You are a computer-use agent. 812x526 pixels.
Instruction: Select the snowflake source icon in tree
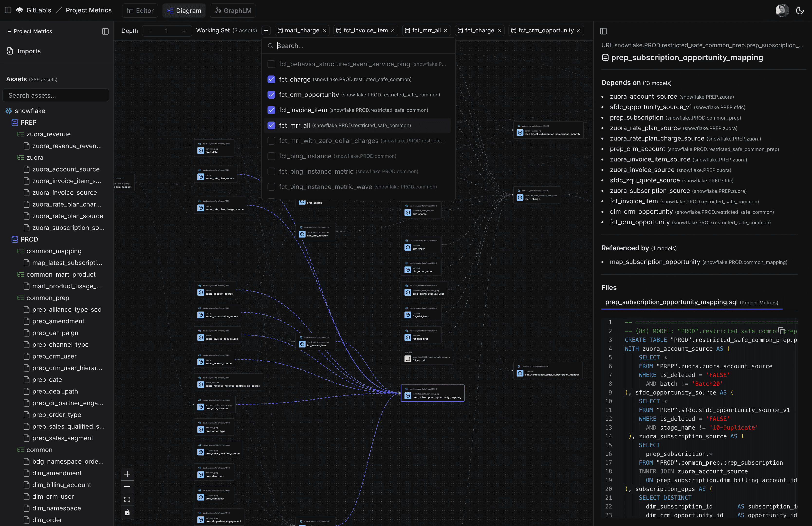pos(9,111)
